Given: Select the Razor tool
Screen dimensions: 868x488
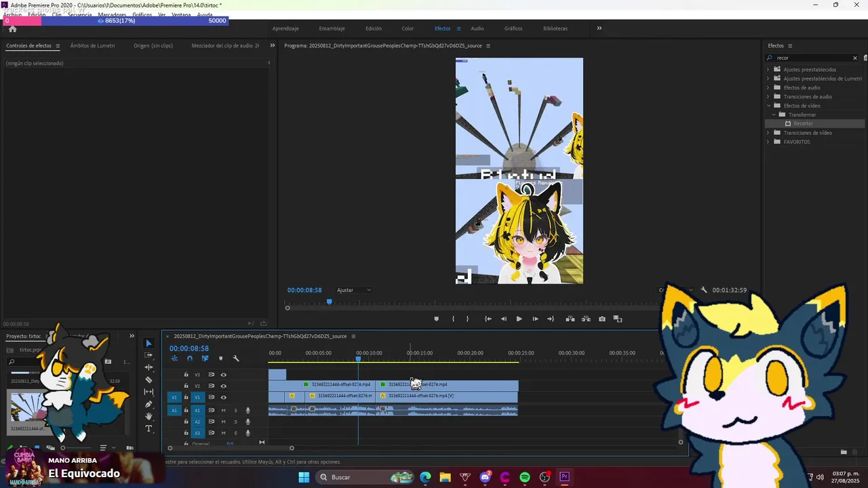Looking at the screenshot, I should (149, 380).
